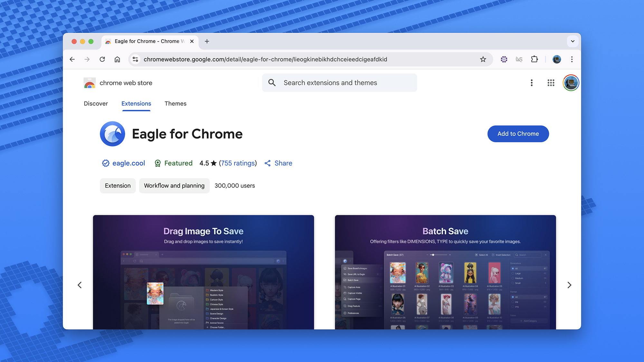Click the 300,000 users text
Viewport: 644px width, 362px height.
[x=235, y=186]
